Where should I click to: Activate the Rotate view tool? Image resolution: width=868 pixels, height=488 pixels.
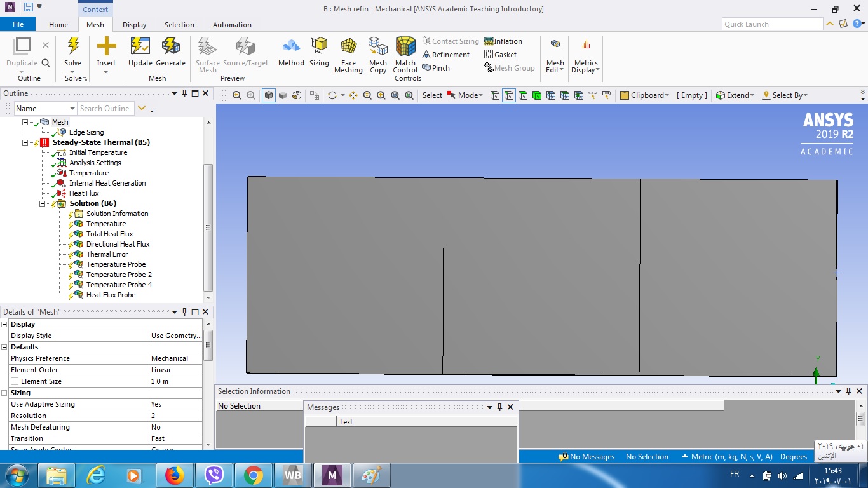point(332,95)
